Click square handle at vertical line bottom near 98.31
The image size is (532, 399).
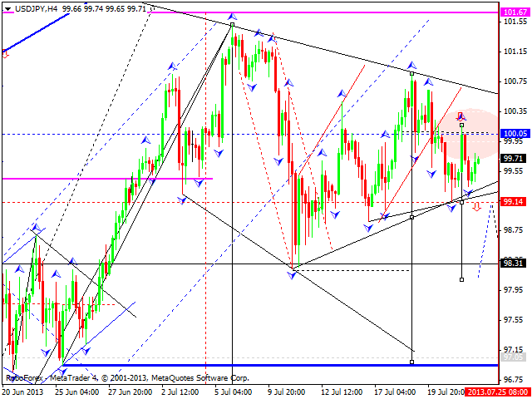461,279
